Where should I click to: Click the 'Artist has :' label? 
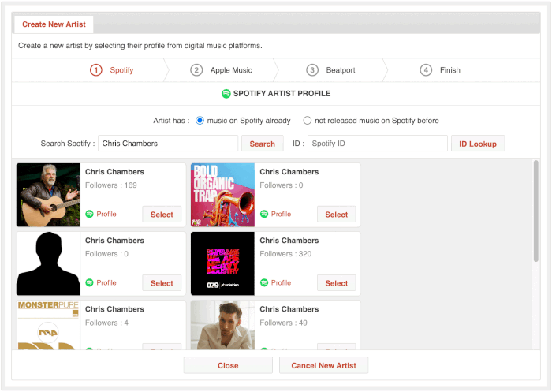171,121
